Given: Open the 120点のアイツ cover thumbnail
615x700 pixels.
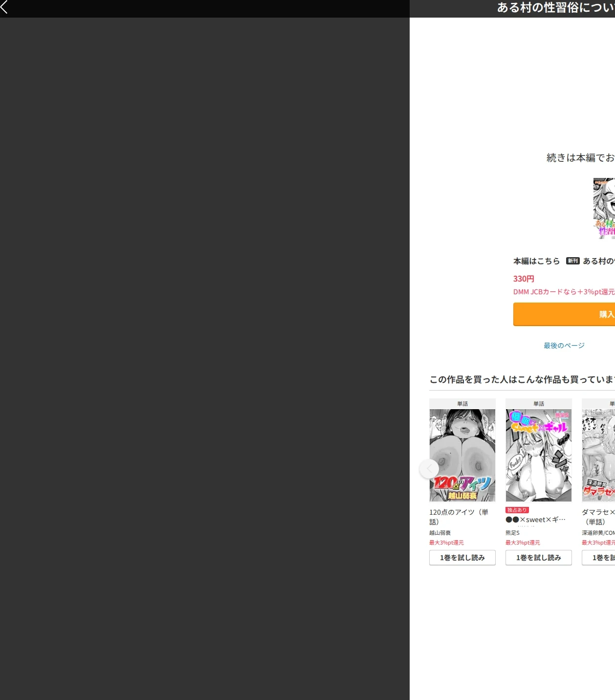Looking at the screenshot, I should [x=462, y=455].
